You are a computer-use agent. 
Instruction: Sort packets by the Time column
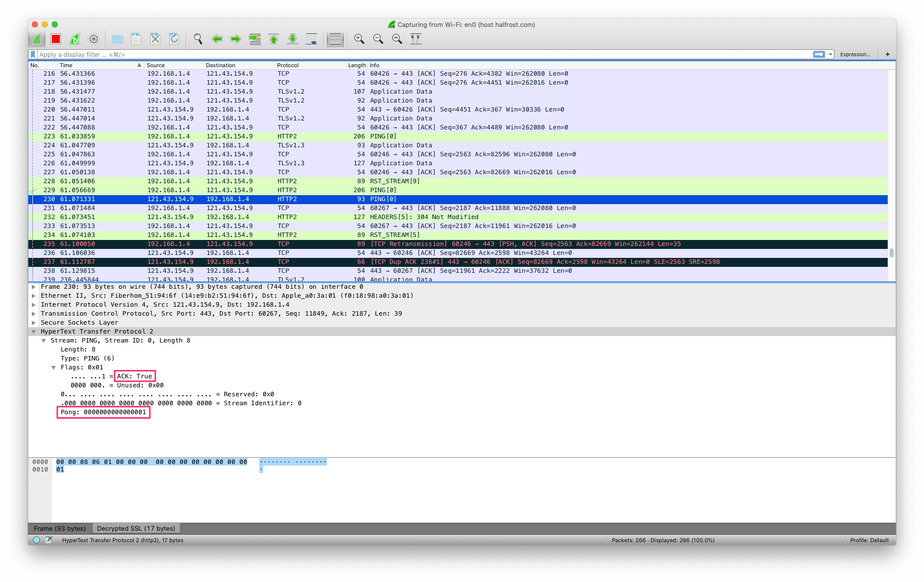(100, 65)
